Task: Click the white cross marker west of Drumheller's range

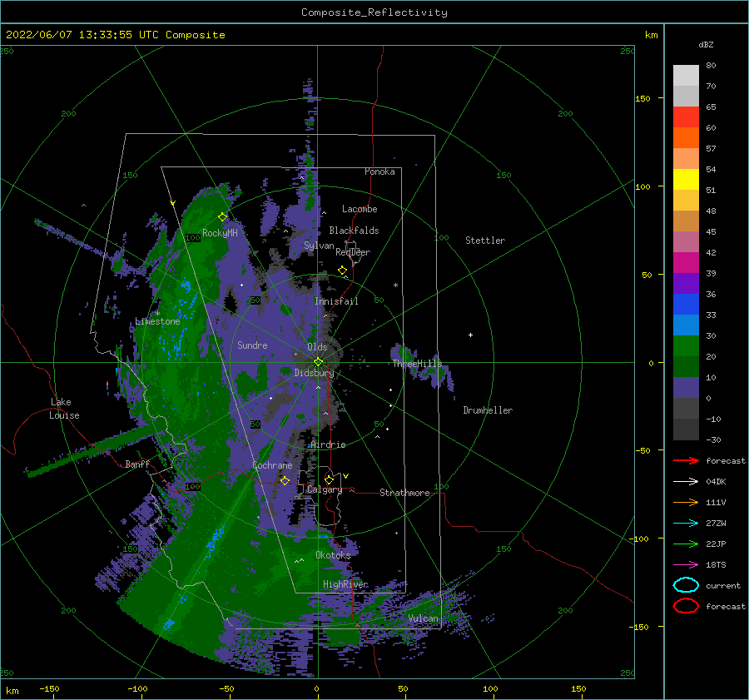Action: click(470, 335)
